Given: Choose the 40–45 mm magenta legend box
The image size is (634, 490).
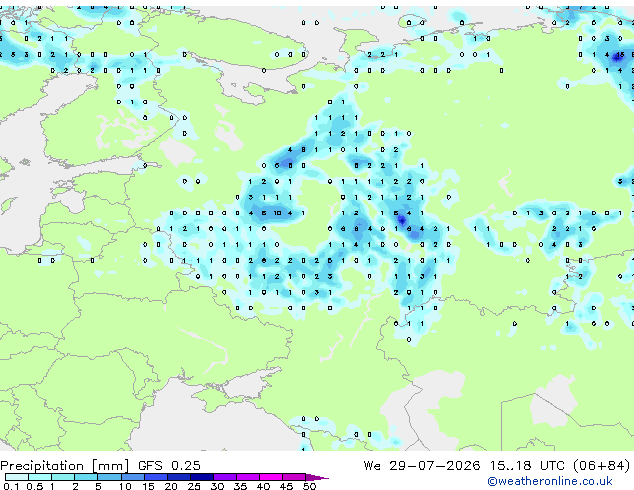Looking at the screenshot, I should point(271,477).
